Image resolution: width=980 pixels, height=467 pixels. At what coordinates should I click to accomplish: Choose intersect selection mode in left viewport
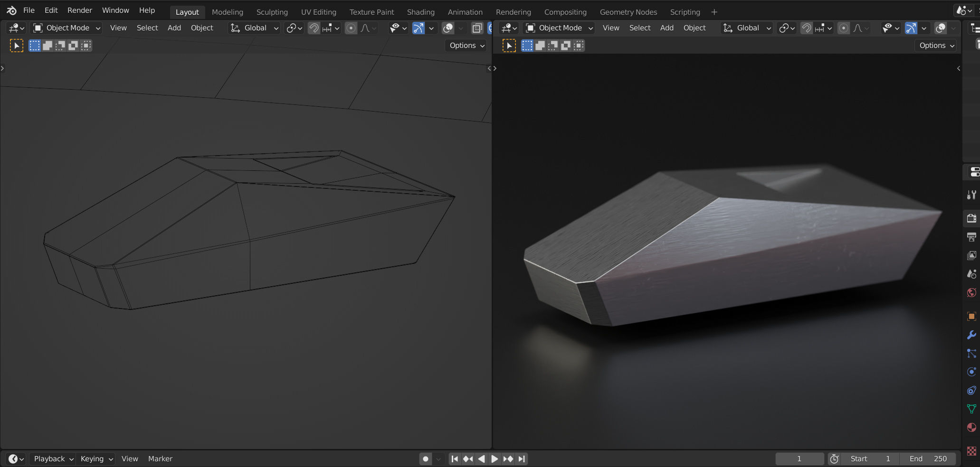coord(86,46)
